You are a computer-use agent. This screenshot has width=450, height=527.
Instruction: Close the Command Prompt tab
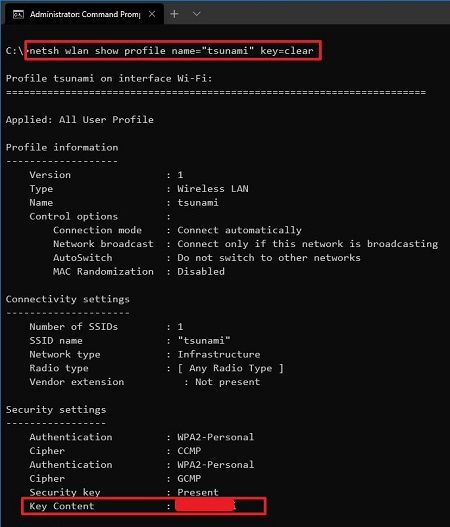[x=152, y=14]
